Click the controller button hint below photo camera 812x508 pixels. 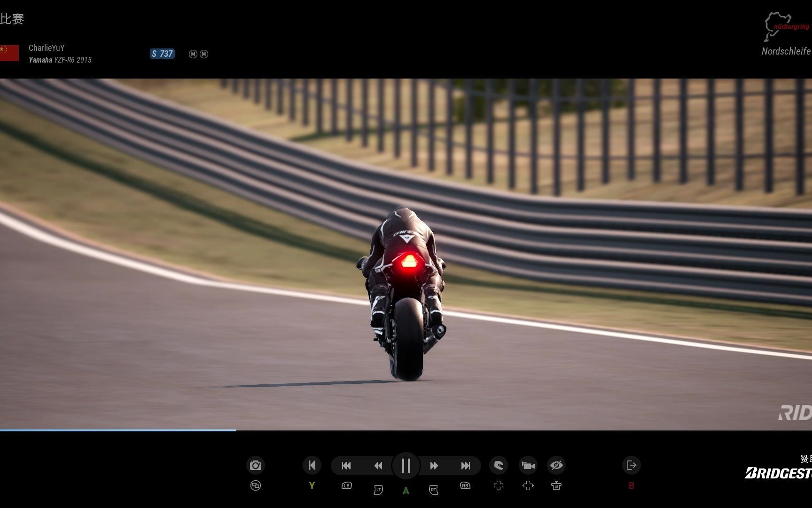[256, 485]
